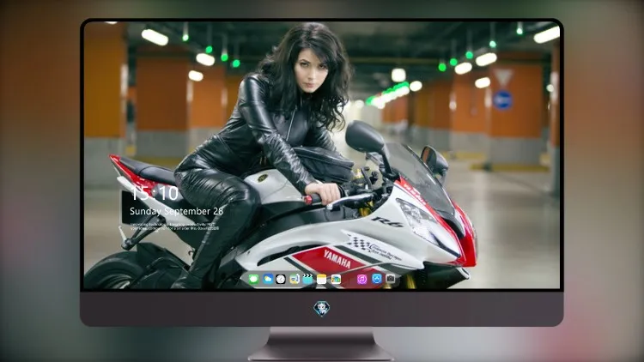This screenshot has width=644, height=362.
Task: Open the blue App Store icon
Action: tap(377, 279)
